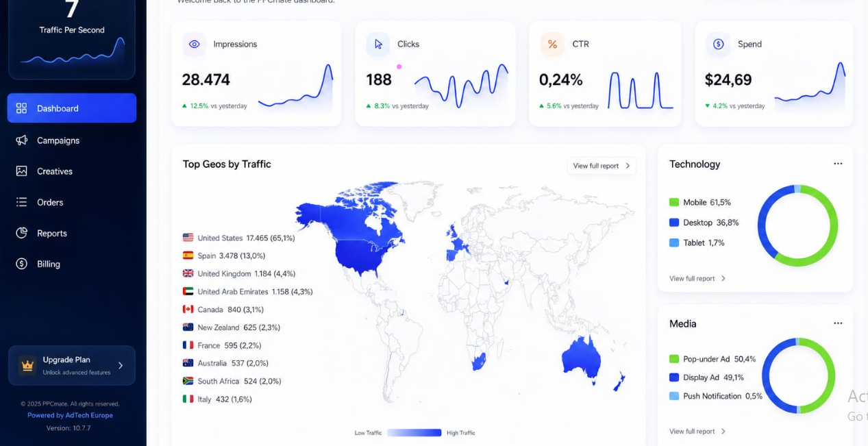The height and width of the screenshot is (446, 868).
Task: Click the United Arab Emirates flag icon
Action: pyautogui.click(x=188, y=291)
